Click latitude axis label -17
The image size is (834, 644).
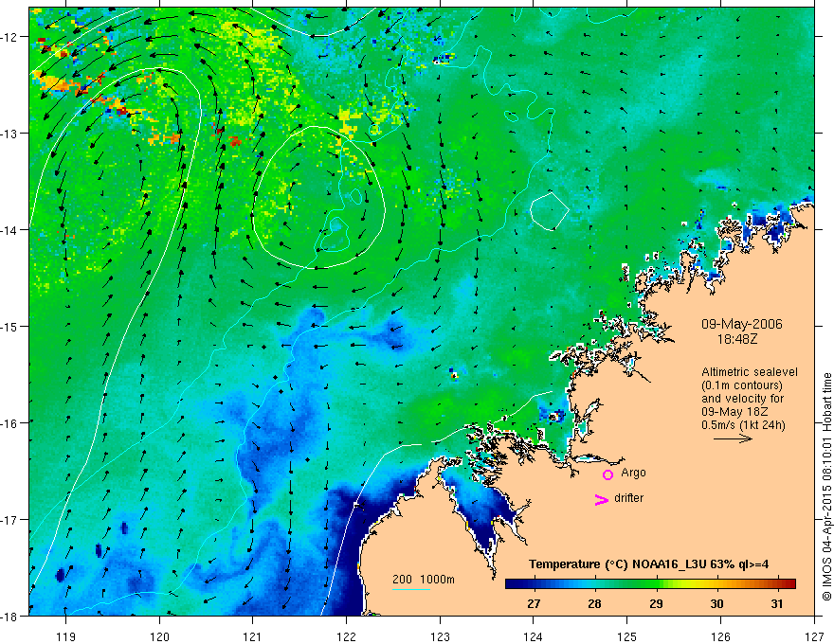[x=9, y=520]
